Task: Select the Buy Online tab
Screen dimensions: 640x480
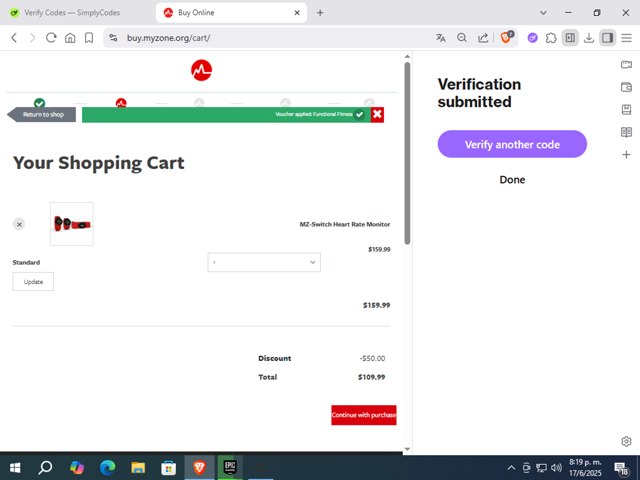Action: [231, 13]
